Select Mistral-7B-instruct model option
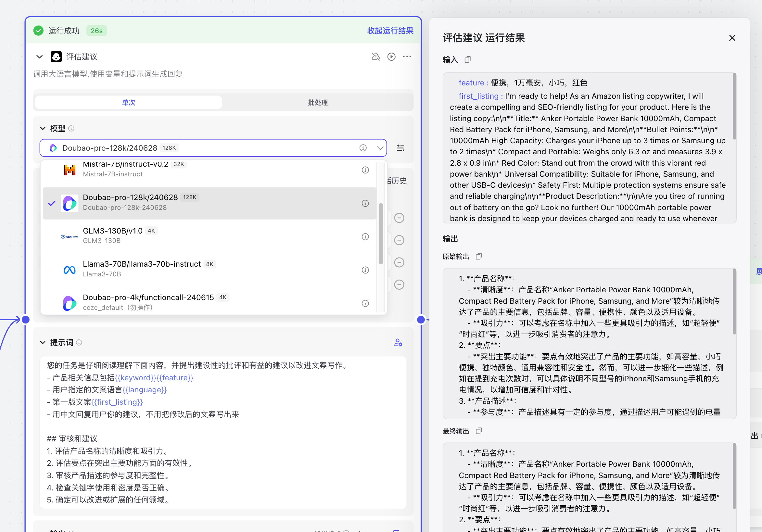Screen dimensions: 762x532 click(210, 170)
